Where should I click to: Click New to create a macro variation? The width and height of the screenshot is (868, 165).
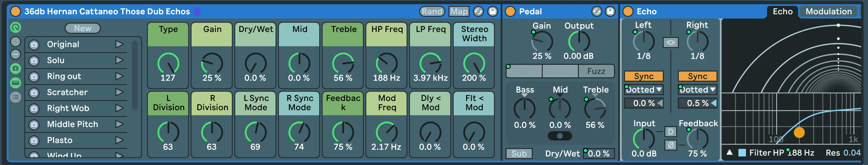tap(83, 28)
